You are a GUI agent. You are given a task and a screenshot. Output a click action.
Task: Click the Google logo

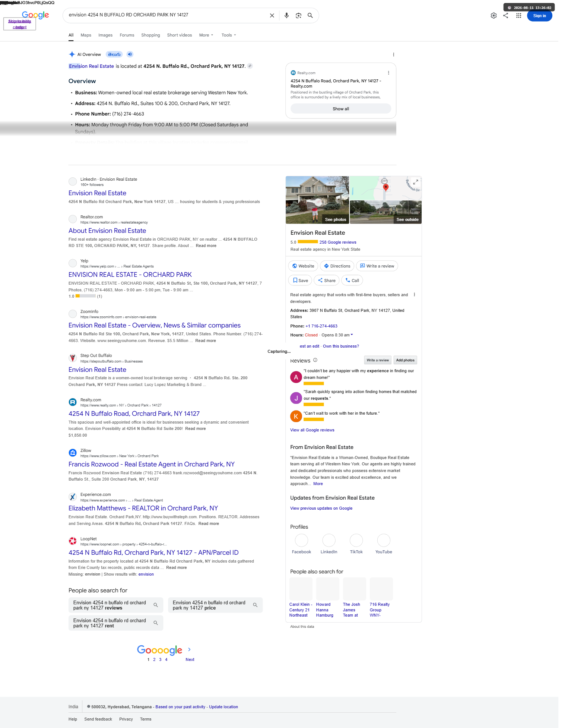[35, 15]
